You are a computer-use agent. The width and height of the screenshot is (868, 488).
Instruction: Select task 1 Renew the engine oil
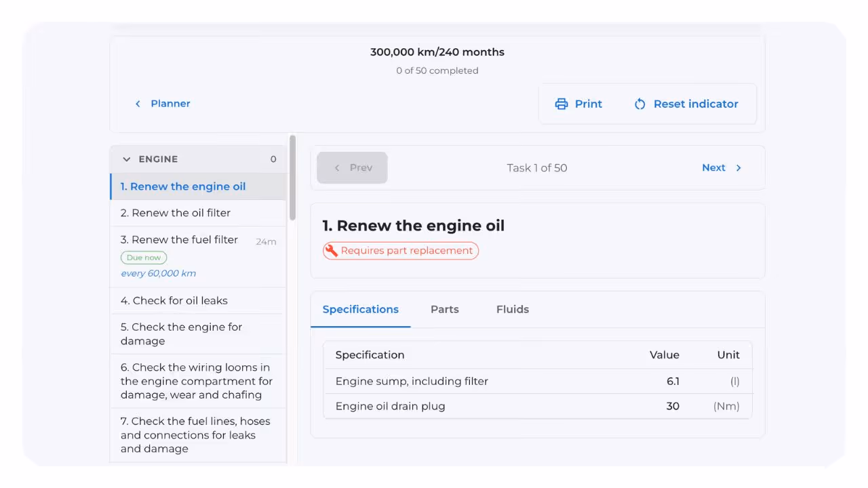(x=199, y=186)
